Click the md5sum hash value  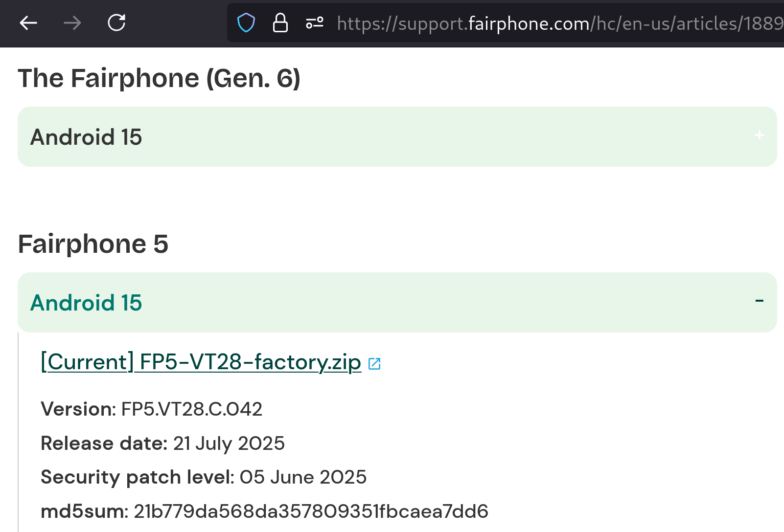coord(311,511)
